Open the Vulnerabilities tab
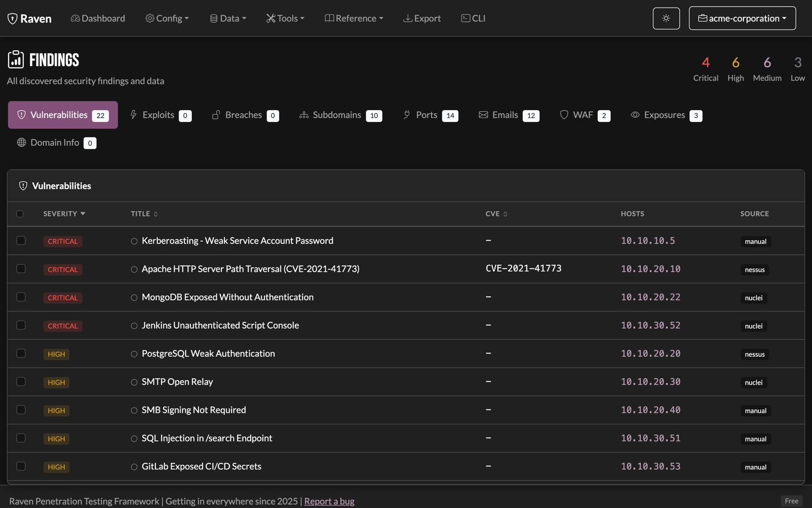 coord(63,115)
